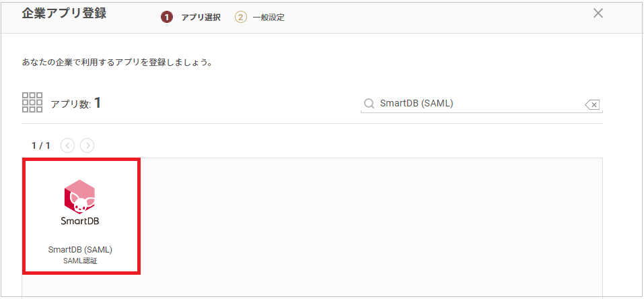644x299 pixels.
Task: Click the 企業アプリ登録 dialog title
Action: [64, 13]
